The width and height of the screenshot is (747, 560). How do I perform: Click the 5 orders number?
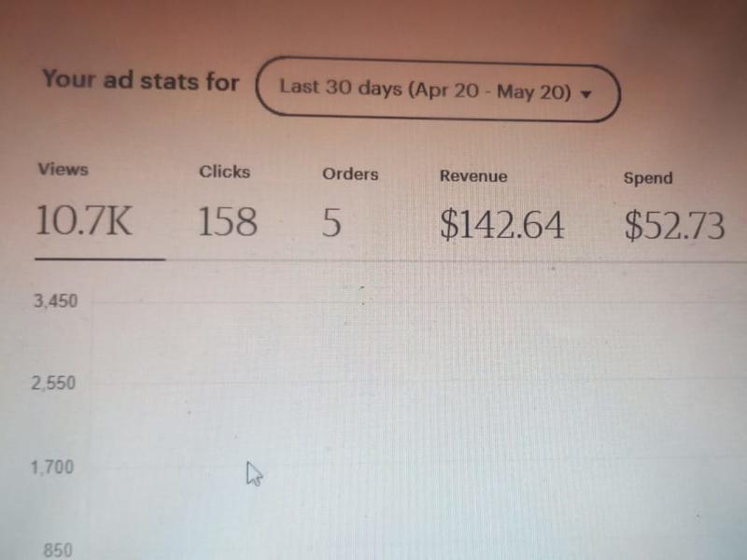pyautogui.click(x=331, y=223)
